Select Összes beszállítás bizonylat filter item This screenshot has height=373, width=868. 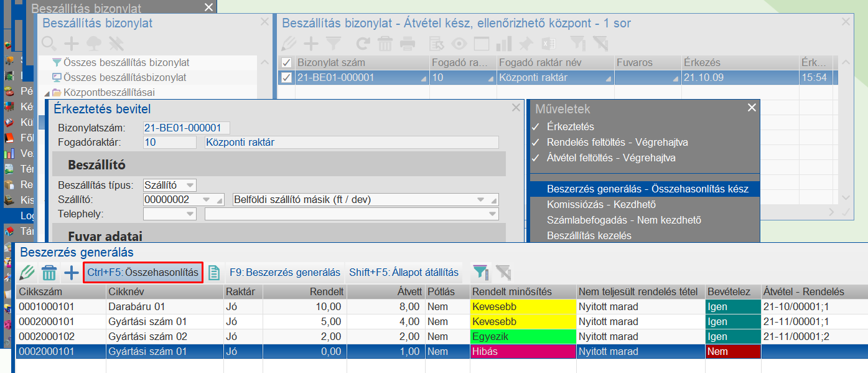point(126,63)
